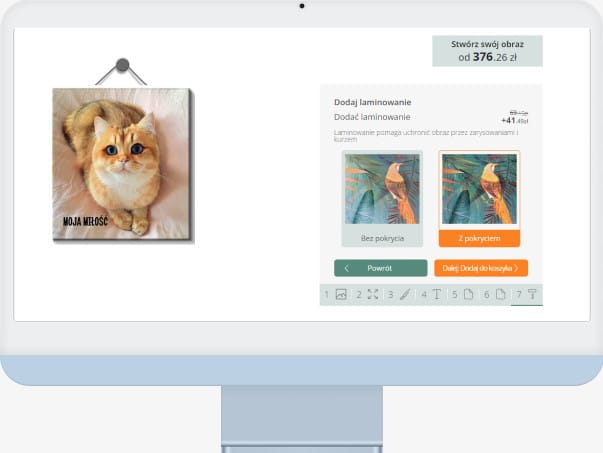
Task: Open step 1 image upload icon
Action: (341, 294)
